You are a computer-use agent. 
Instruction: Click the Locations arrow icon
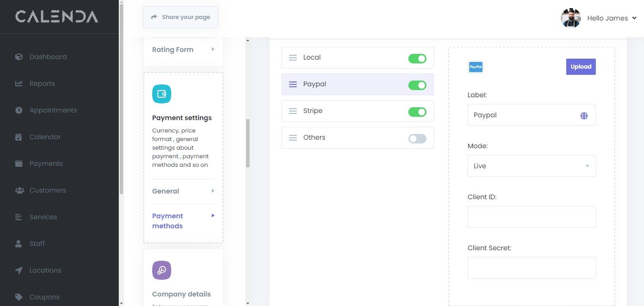click(19, 270)
